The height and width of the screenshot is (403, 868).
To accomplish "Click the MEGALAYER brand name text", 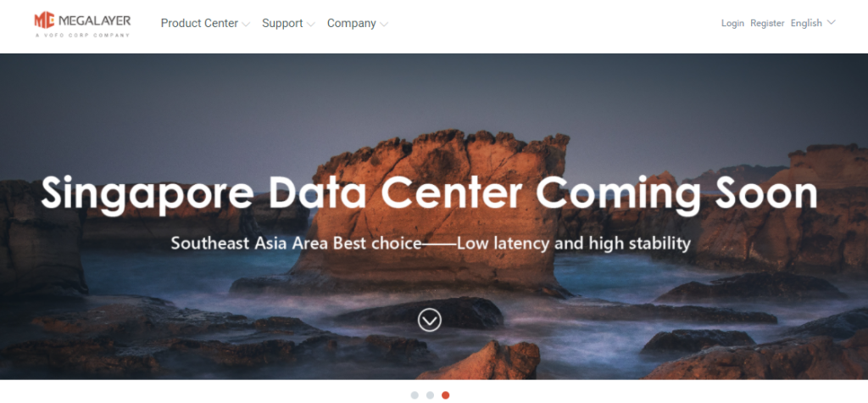I will point(94,21).
